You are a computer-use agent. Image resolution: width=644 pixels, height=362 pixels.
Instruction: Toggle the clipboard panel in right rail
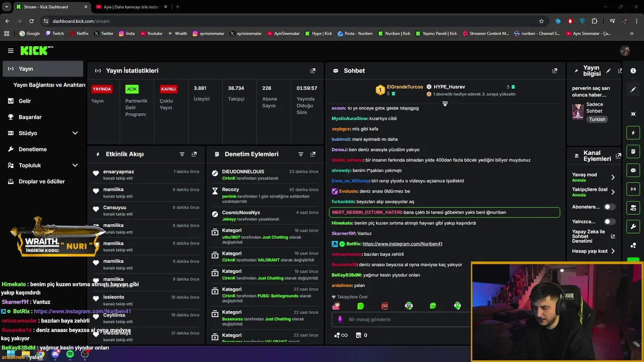633,151
